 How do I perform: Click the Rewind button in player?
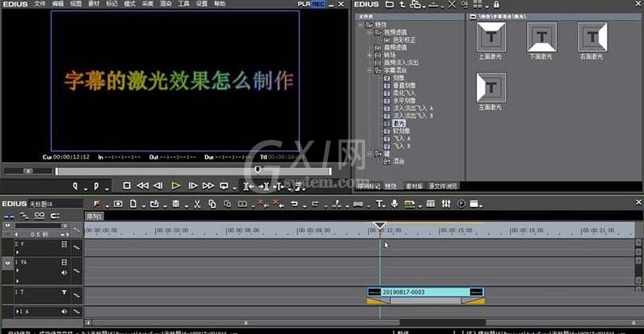pyautogui.click(x=142, y=186)
